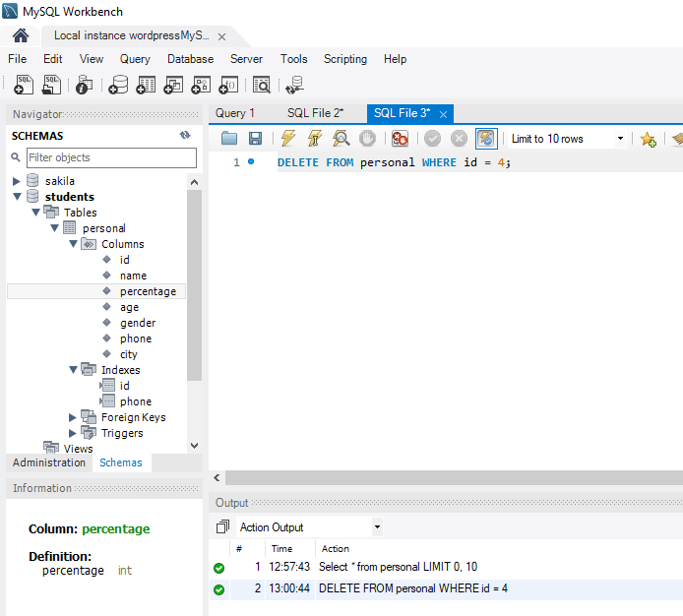The height and width of the screenshot is (616, 683).
Task: Collapse the Columns node
Action: coord(73,243)
